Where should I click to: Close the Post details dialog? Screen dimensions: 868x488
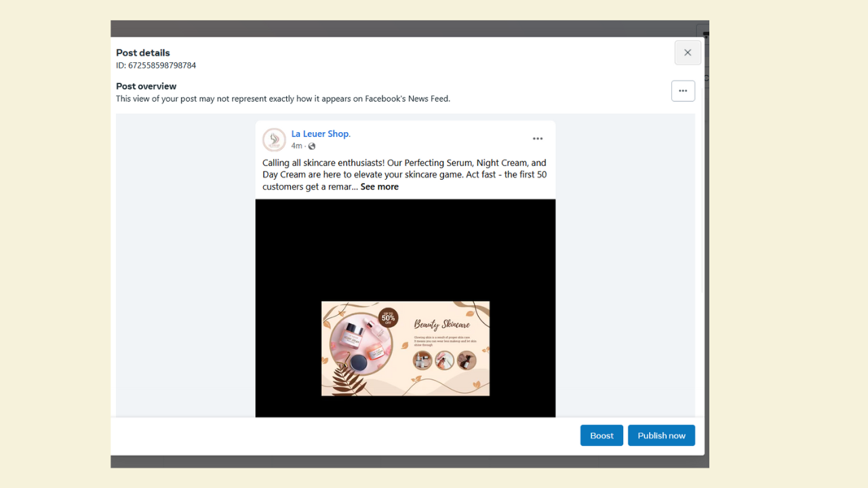[x=688, y=53]
